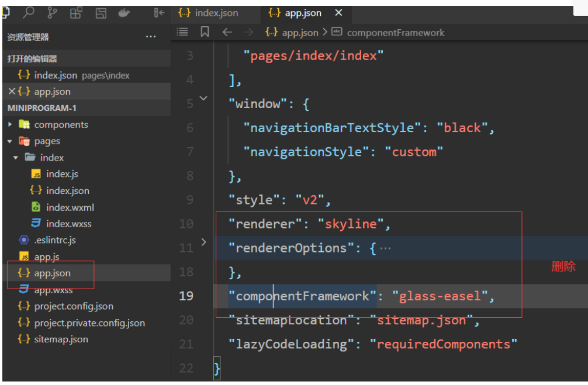
Task: Close app.json in open editors list
Action: click(12, 92)
